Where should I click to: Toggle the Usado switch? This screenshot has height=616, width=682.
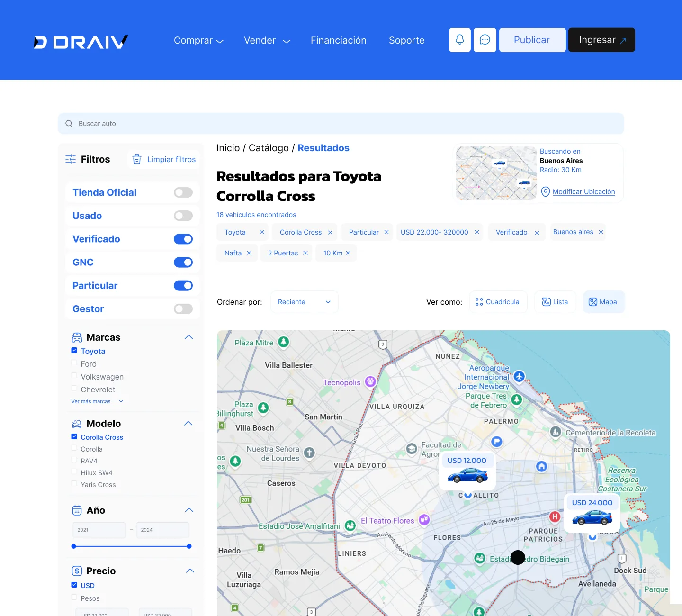183,216
